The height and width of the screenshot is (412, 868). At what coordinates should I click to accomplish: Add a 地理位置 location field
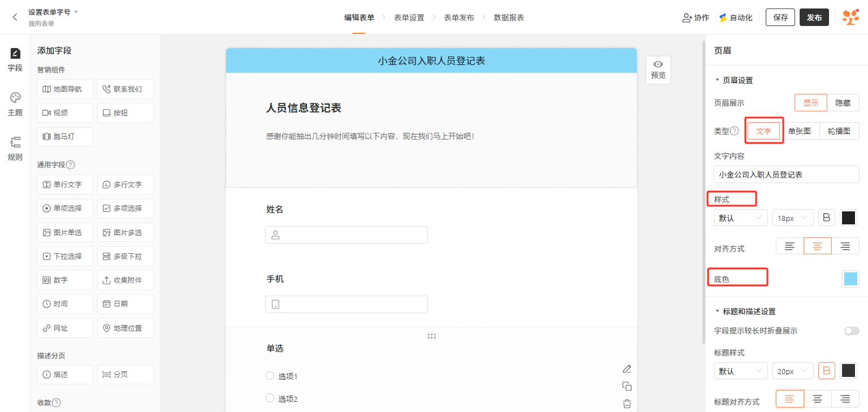125,328
